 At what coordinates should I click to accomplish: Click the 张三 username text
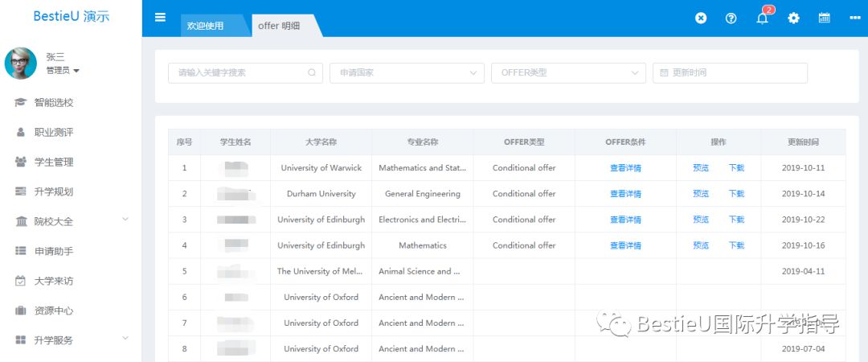coord(55,57)
